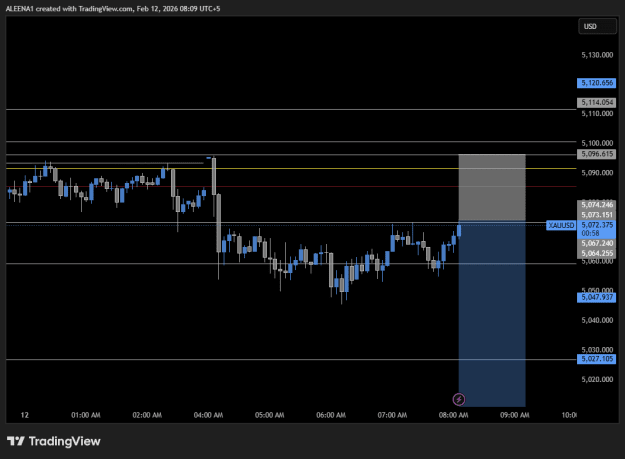
Task: Select the blue take-profit zone of position
Action: coord(492,314)
